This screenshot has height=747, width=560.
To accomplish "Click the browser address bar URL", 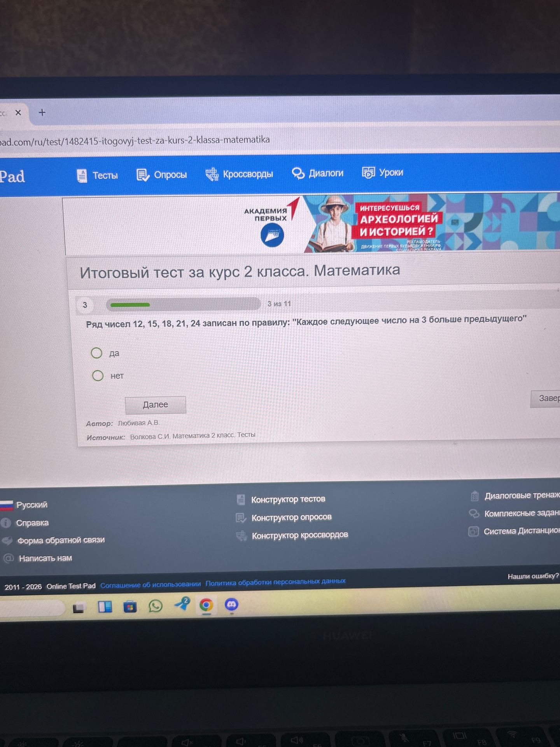I will (x=135, y=140).
